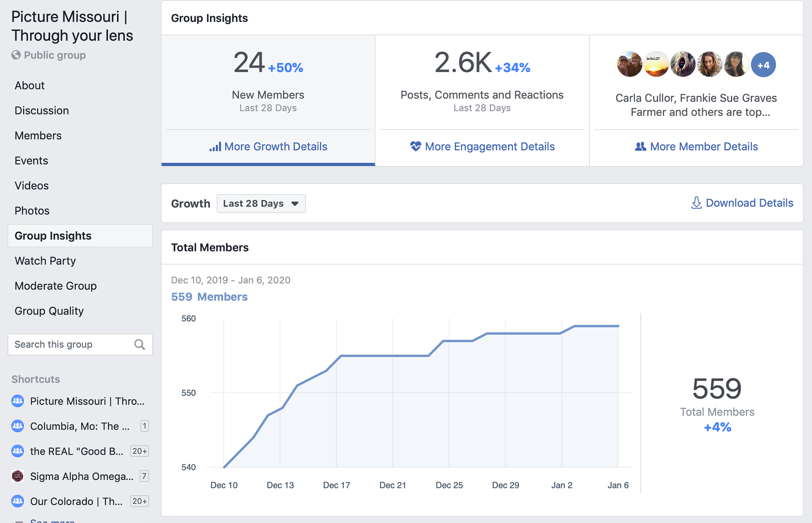This screenshot has width=812, height=523.
Task: Open first top member avatar
Action: click(x=629, y=65)
